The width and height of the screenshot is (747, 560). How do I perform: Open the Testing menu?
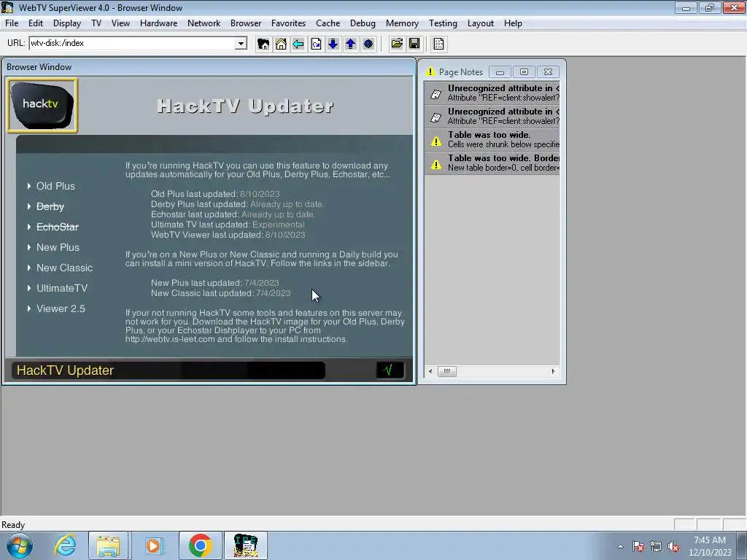443,23
